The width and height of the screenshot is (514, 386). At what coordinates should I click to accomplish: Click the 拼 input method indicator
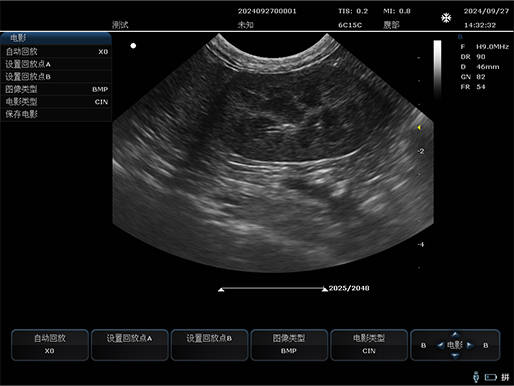(505, 377)
